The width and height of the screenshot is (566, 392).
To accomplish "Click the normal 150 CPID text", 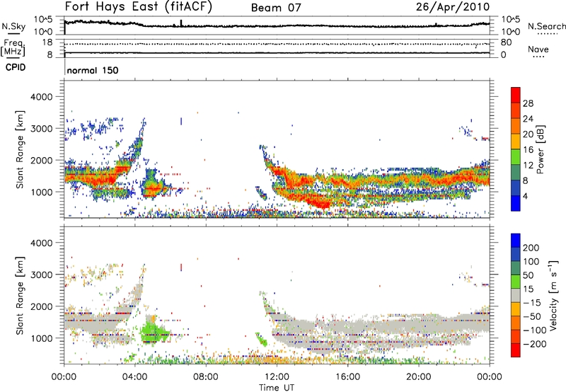I will pyautogui.click(x=93, y=70).
